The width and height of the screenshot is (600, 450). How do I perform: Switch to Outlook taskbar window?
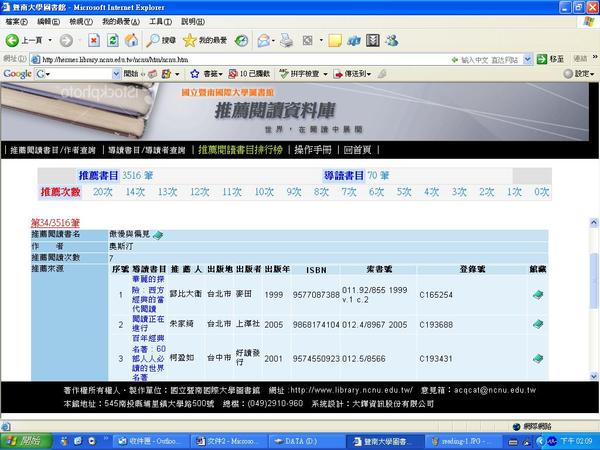[151, 441]
